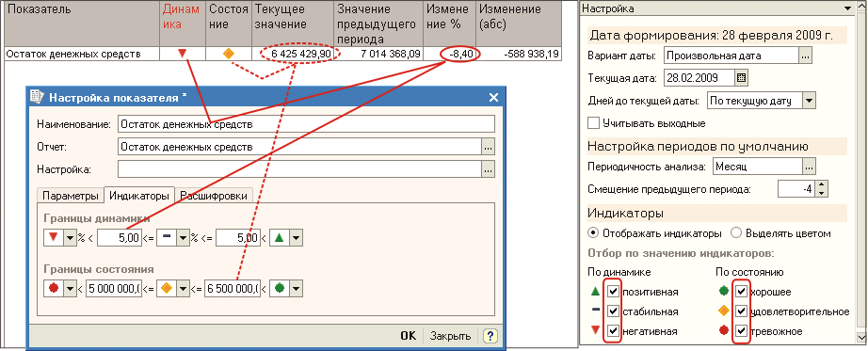Uncheck the тревожное state filter
This screenshot has width=868, height=351.
(741, 331)
